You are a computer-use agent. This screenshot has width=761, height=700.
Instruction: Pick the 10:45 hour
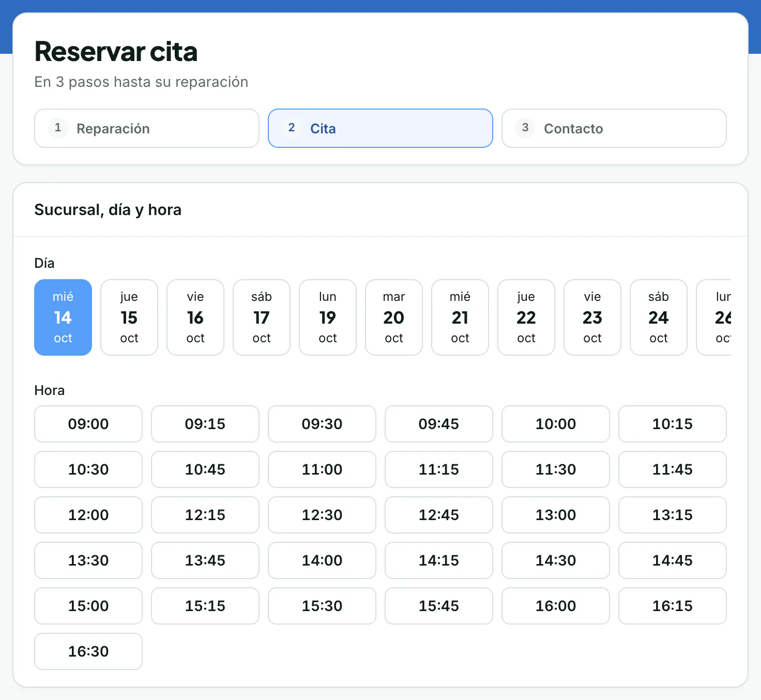click(205, 469)
